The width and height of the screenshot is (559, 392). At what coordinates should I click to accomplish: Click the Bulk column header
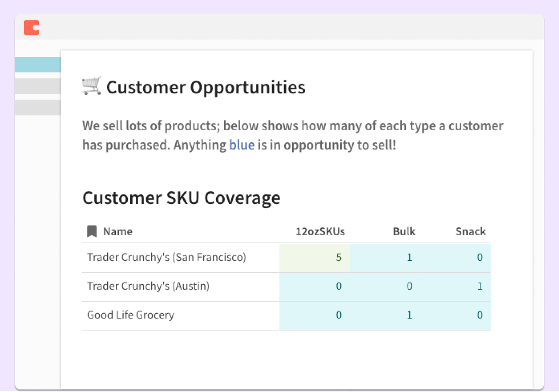coord(404,232)
